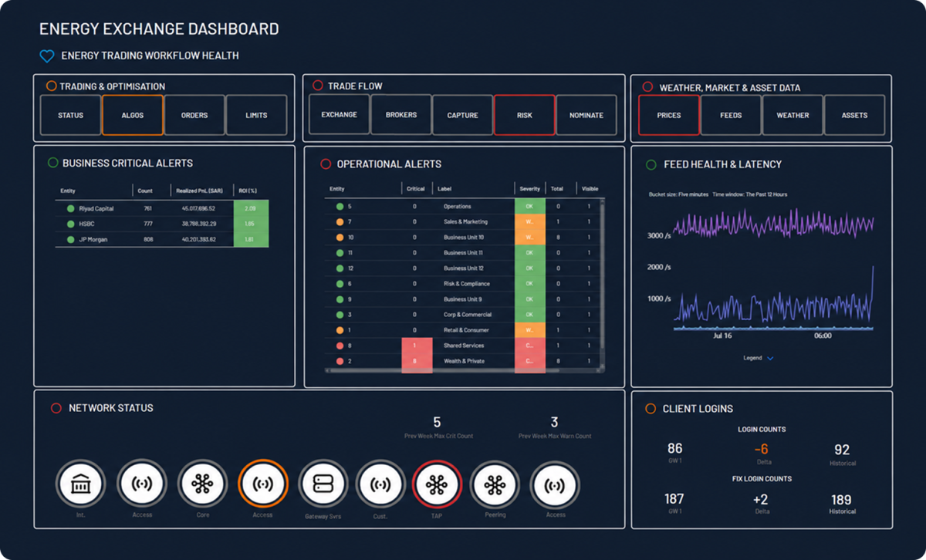Viewport: 926px width, 560px height.
Task: Click the green status dot for HSBC
Action: coord(70,224)
